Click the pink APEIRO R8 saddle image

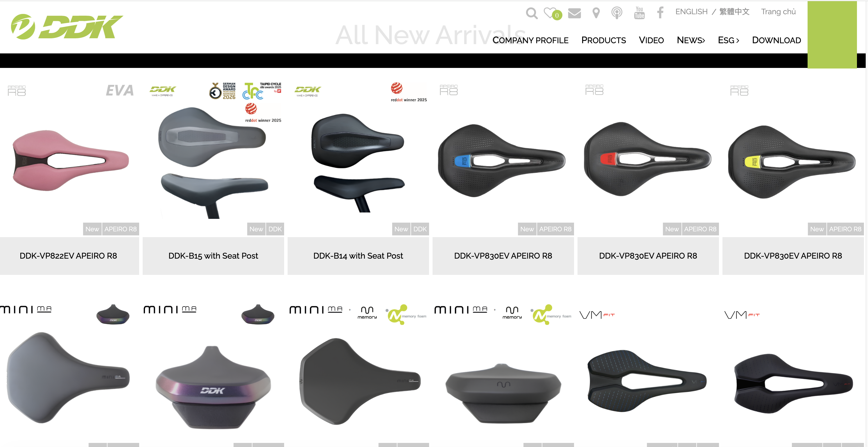70,161
